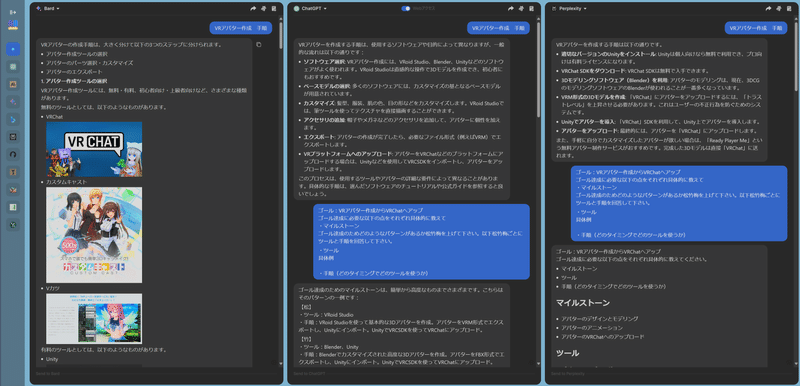Select the white and green square bot icon
Image resolution: width=800 pixels, height=386 pixels.
pyautogui.click(x=13, y=208)
